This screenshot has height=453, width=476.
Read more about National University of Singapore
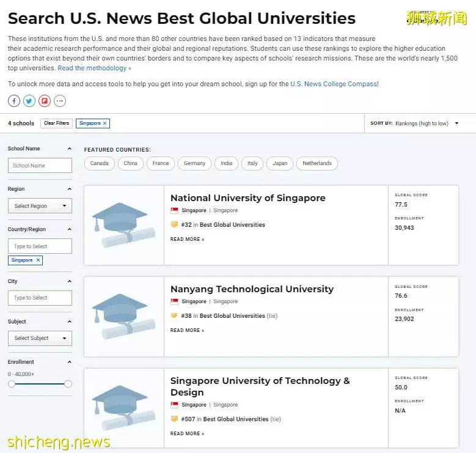[188, 239]
